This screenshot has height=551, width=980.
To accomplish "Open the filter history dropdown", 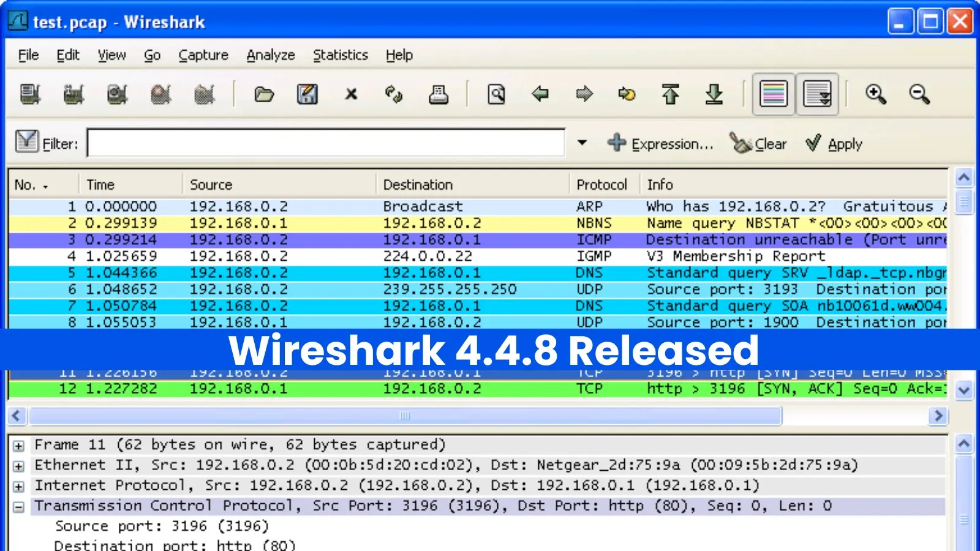I will (581, 142).
